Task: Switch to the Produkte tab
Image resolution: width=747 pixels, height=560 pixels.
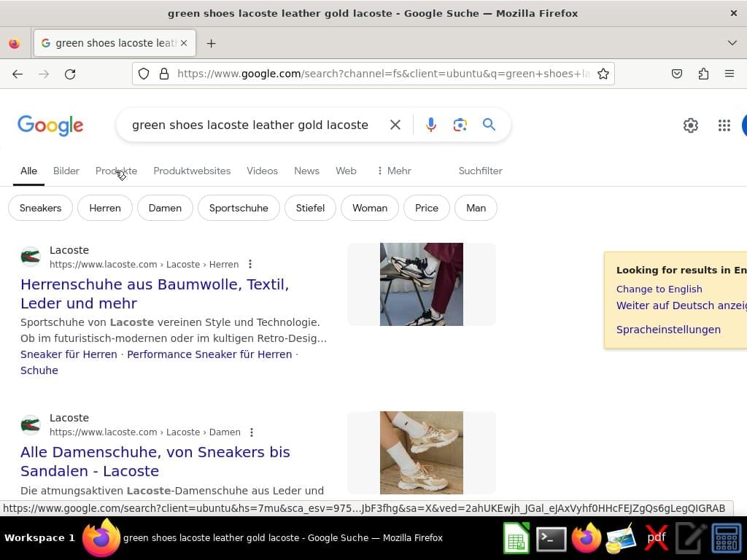Action: click(x=116, y=171)
